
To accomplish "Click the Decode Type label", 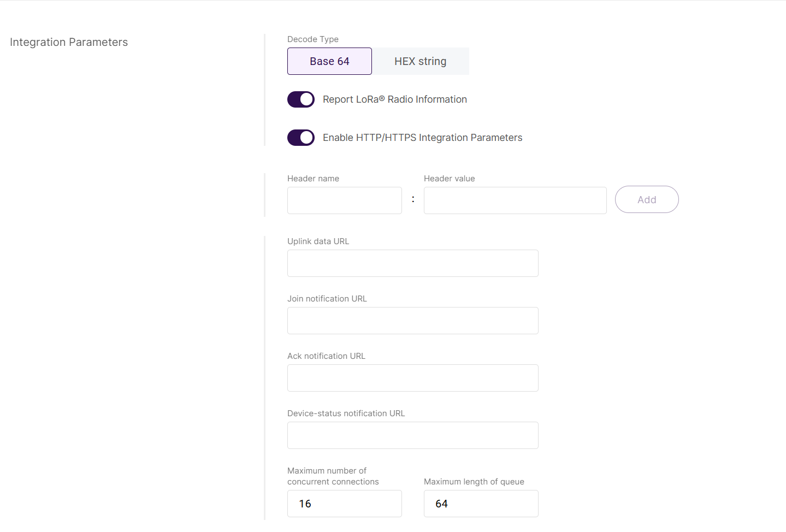I will 313,39.
